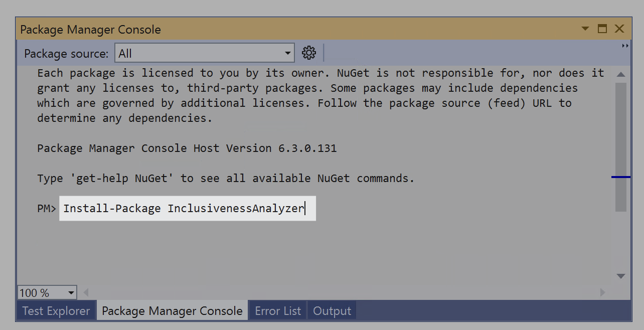
Task: Switch to the Test Explorer tab
Action: [x=56, y=311]
